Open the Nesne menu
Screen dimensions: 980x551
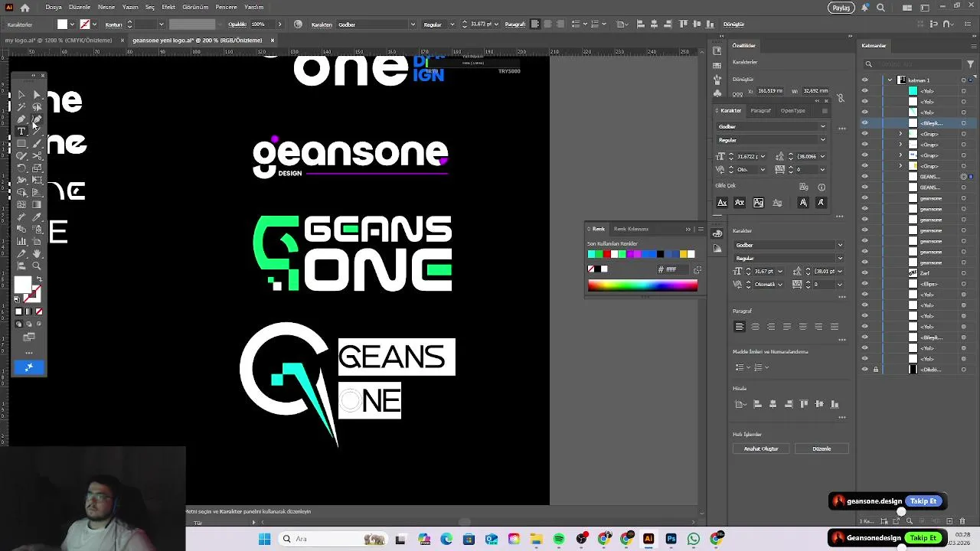106,7
